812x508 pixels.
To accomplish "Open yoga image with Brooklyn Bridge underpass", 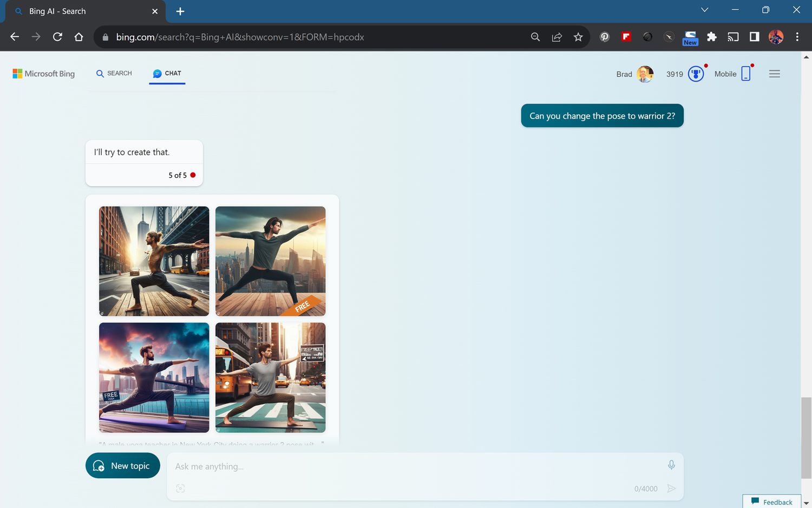I will tap(154, 261).
